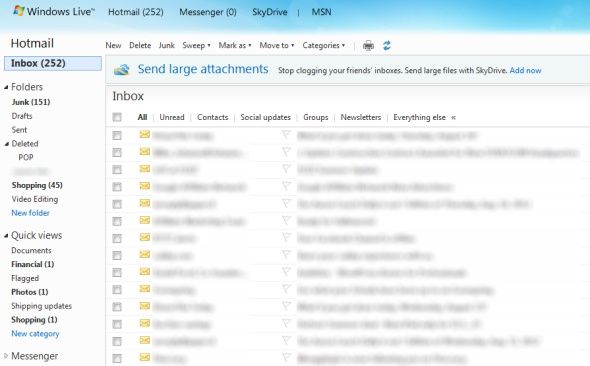Screen dimensions: 590x366
Task: Open the Move to dropdown
Action: click(x=277, y=46)
